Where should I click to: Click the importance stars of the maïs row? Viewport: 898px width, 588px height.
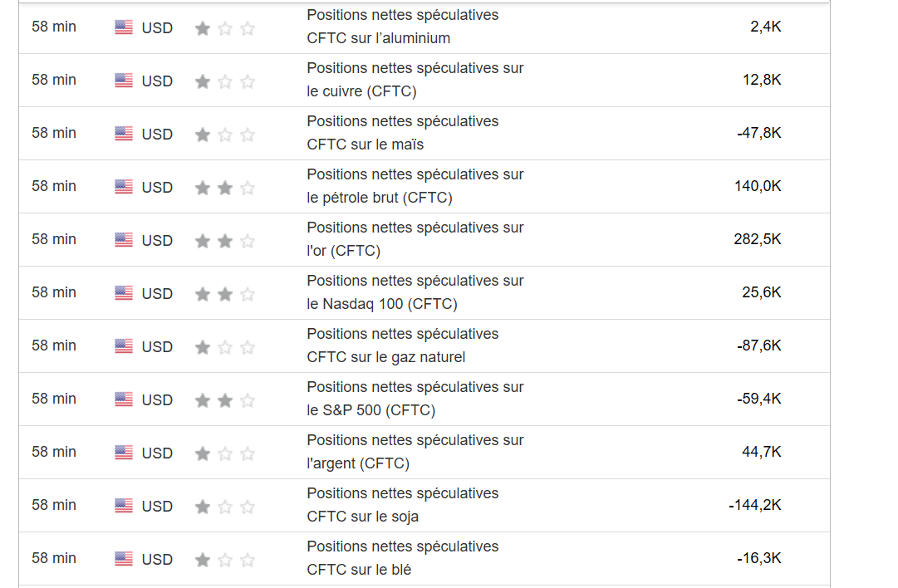click(x=224, y=135)
